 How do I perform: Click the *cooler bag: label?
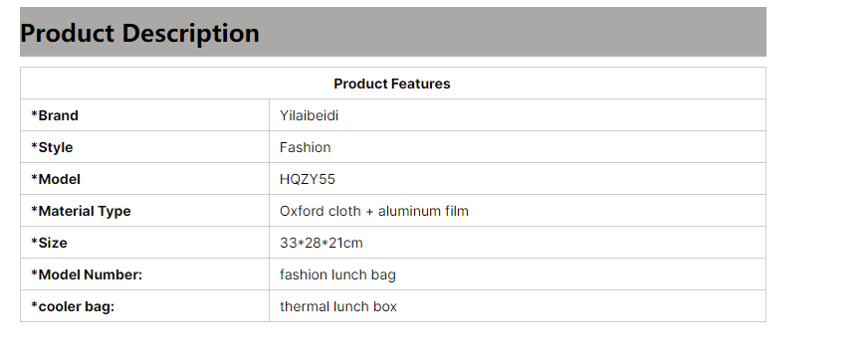73,306
